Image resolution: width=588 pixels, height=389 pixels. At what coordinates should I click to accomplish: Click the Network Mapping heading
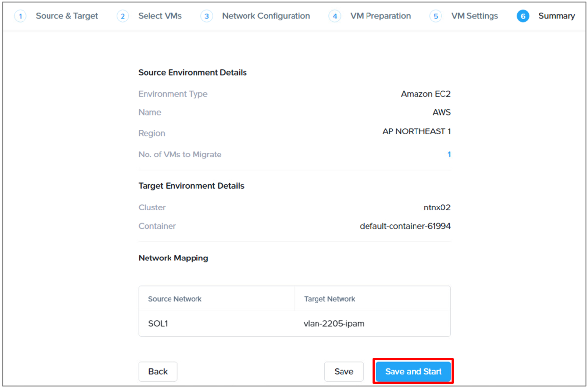[x=173, y=258]
